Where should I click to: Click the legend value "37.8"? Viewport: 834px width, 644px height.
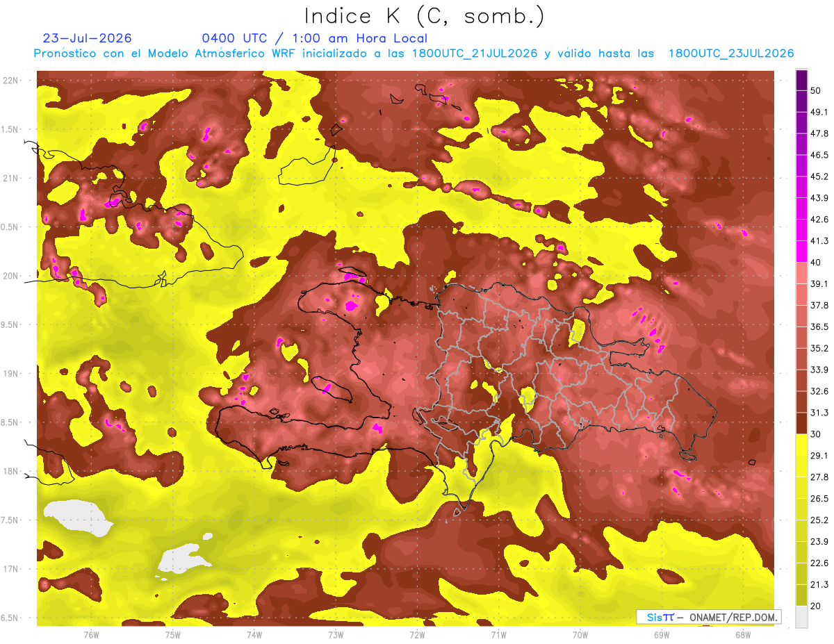(x=819, y=305)
